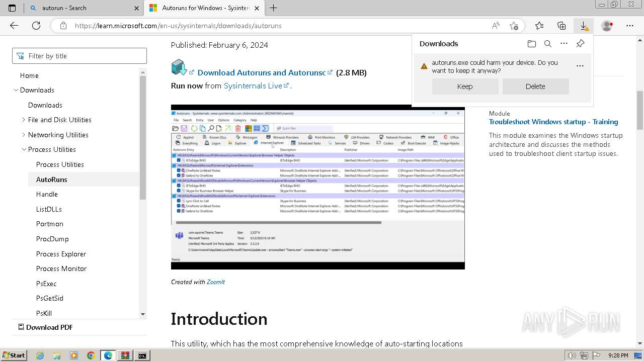Open PsExec in the sidebar
The width and height of the screenshot is (644, 362).
[46, 284]
